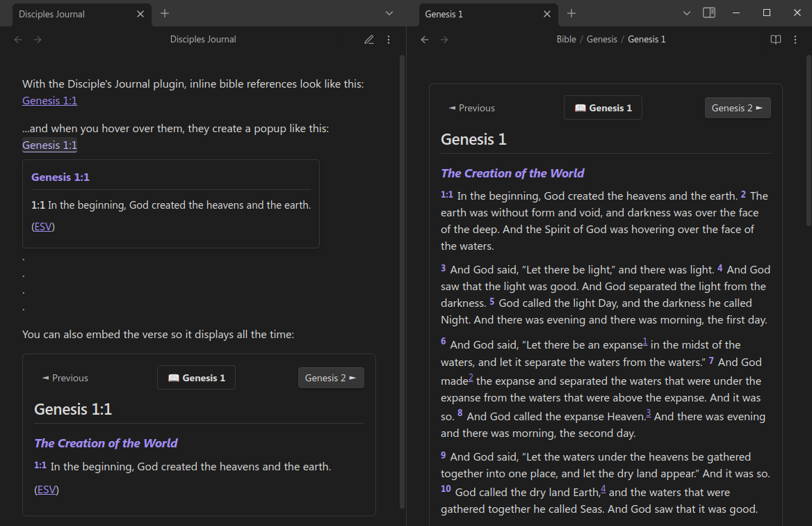Close the Genesis 1 tab

547,14
